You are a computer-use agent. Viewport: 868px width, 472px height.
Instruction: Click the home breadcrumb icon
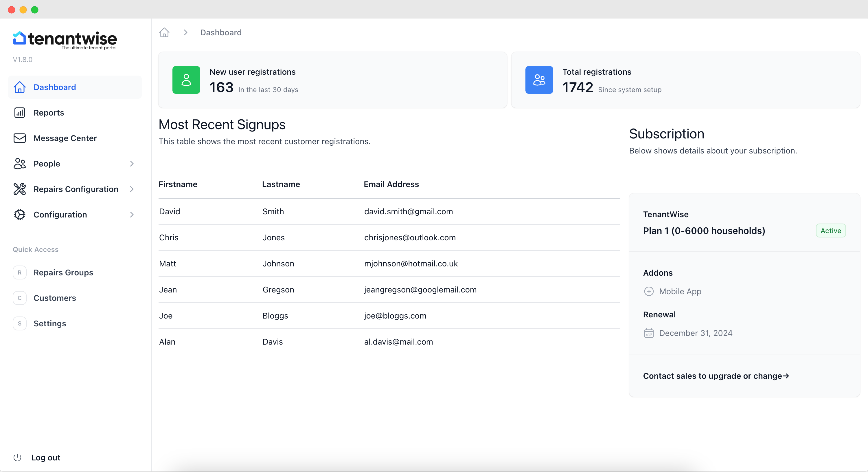pyautogui.click(x=164, y=32)
